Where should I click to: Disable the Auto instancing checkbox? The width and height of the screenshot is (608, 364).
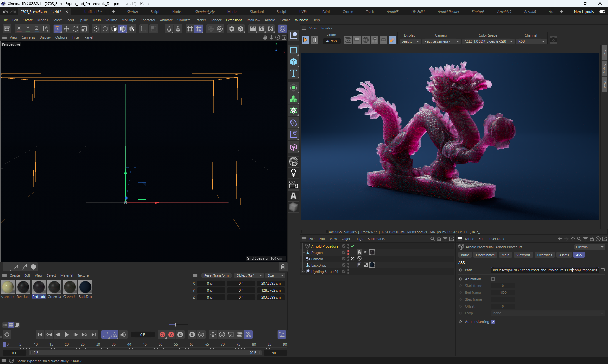493,322
